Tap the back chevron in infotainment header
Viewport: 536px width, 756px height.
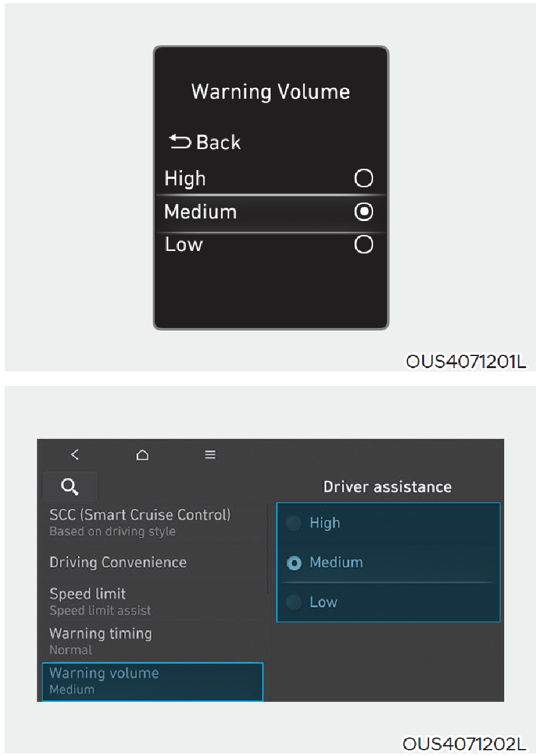coord(74,455)
